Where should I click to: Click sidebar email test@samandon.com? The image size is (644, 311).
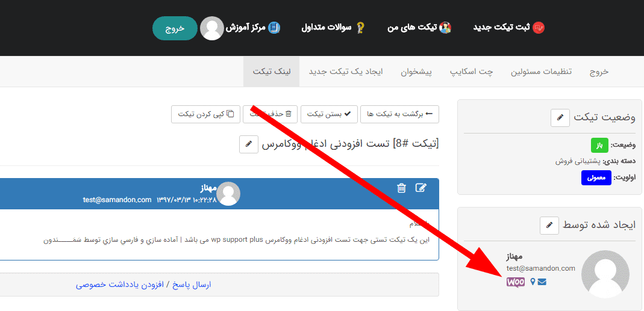pos(541,268)
